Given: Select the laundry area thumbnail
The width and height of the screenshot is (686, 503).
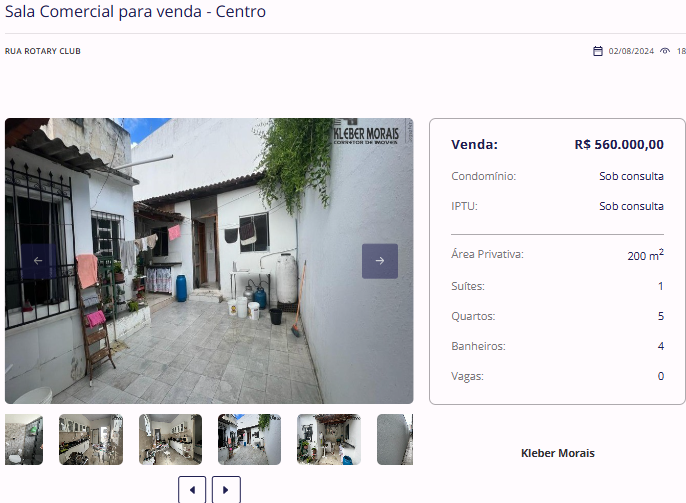Looking at the screenshot, I should point(329,439).
